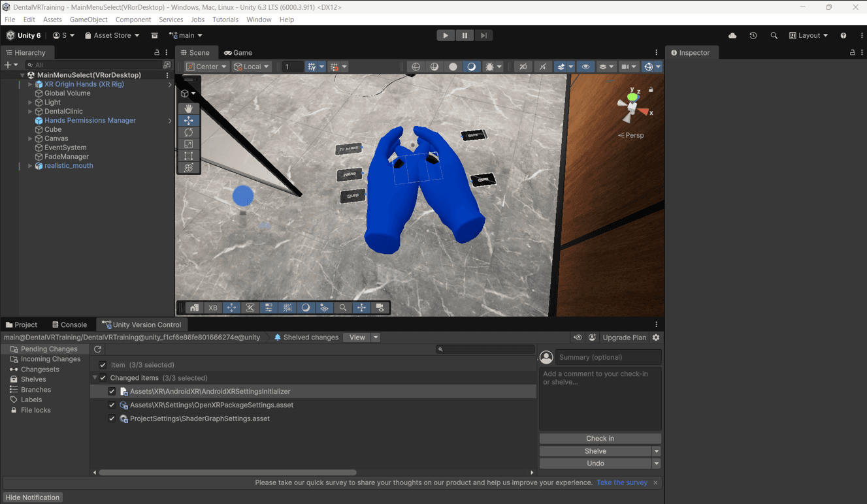Image resolution: width=867 pixels, height=504 pixels.
Task: Select the Scale tool
Action: [x=189, y=144]
